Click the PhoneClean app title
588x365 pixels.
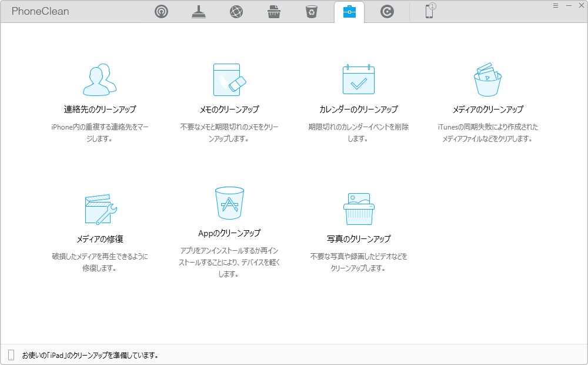point(40,11)
